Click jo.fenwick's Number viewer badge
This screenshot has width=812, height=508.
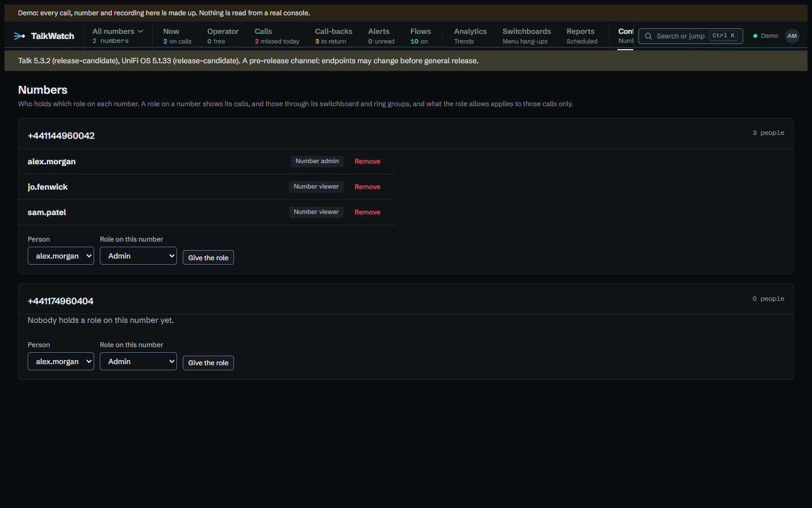pos(316,187)
